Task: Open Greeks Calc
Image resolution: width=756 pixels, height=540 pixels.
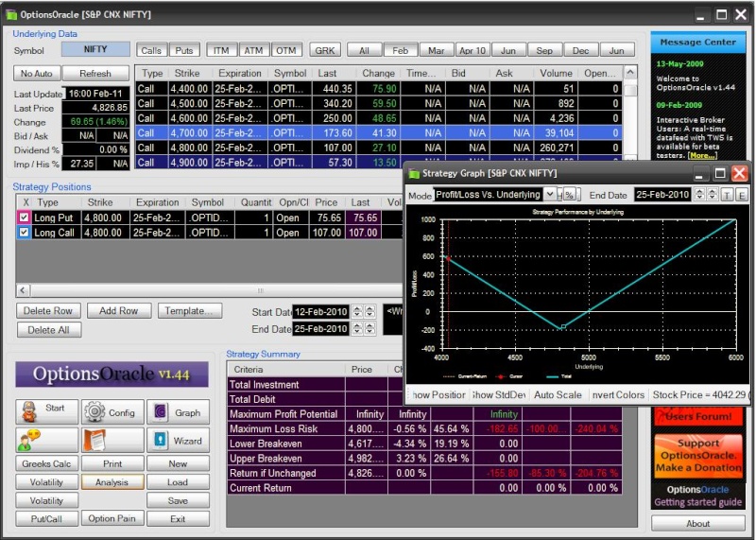Action: point(46,463)
